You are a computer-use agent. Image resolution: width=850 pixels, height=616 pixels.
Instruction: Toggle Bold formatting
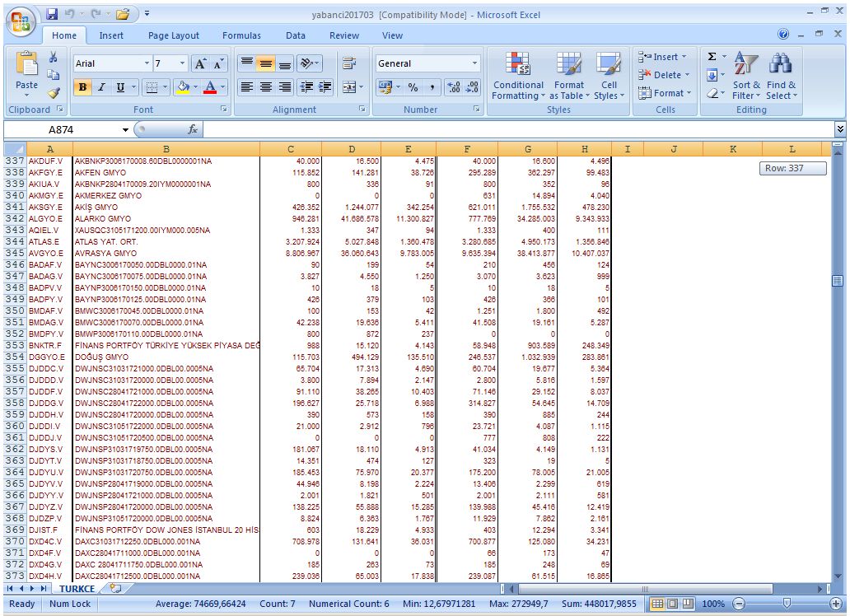[82, 86]
